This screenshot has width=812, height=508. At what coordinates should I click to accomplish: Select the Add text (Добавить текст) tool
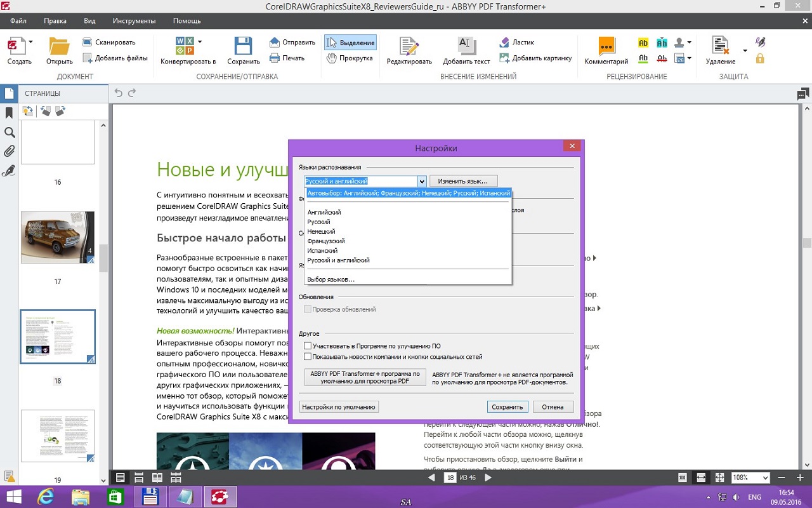466,46
